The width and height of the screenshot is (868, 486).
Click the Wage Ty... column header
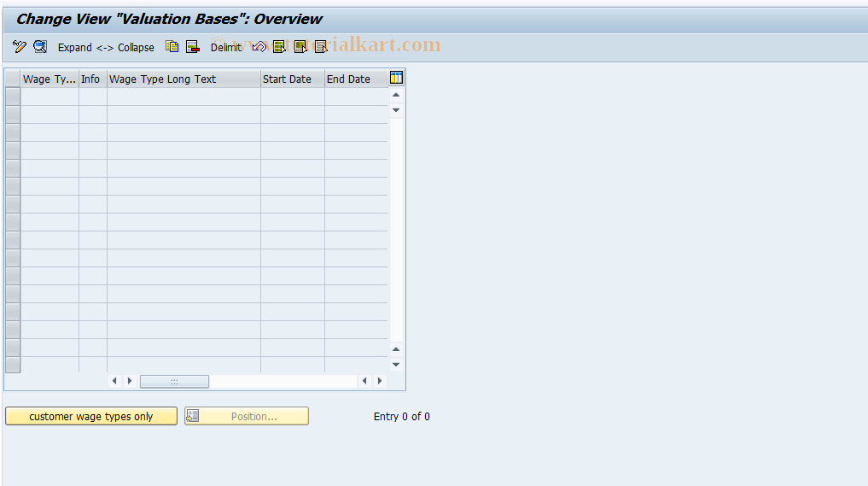(x=50, y=79)
